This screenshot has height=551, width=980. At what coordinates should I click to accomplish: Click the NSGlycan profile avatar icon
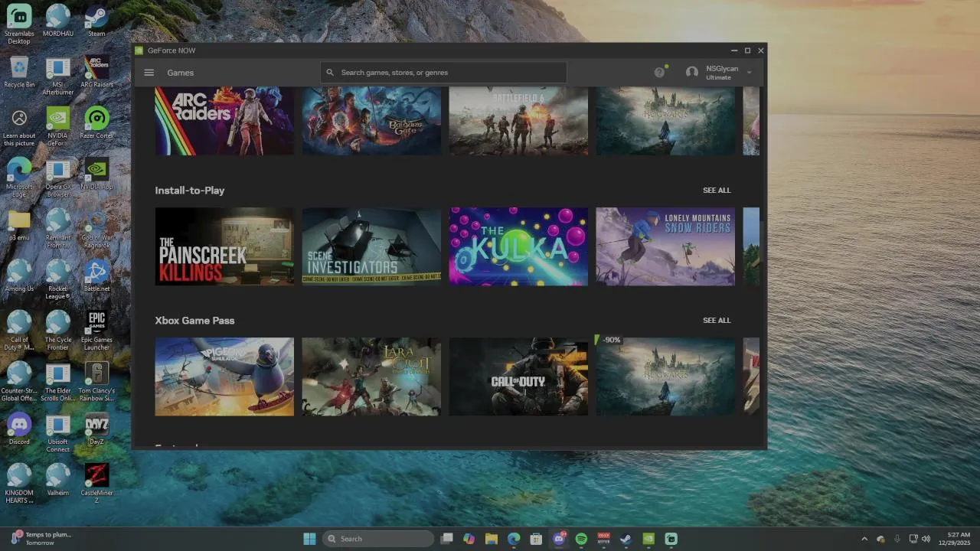point(692,72)
